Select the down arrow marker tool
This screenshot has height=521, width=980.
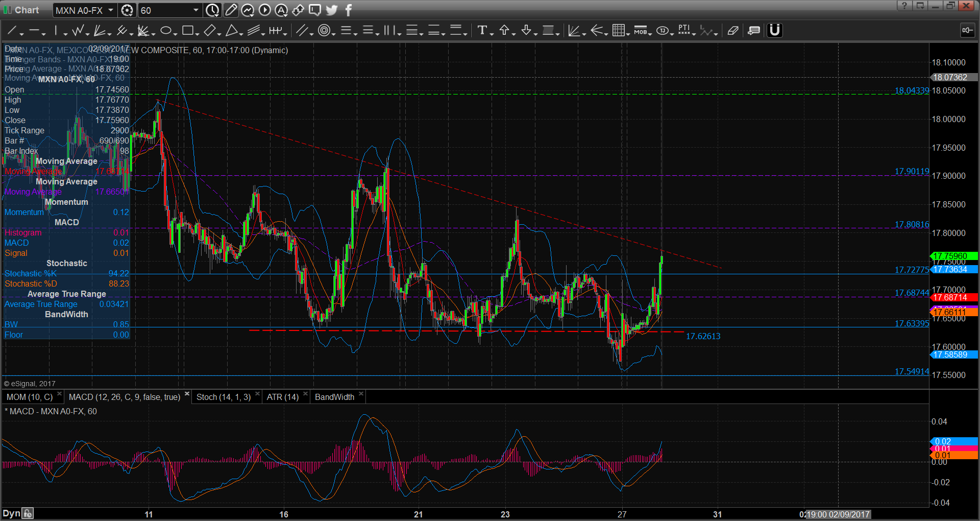point(526,31)
